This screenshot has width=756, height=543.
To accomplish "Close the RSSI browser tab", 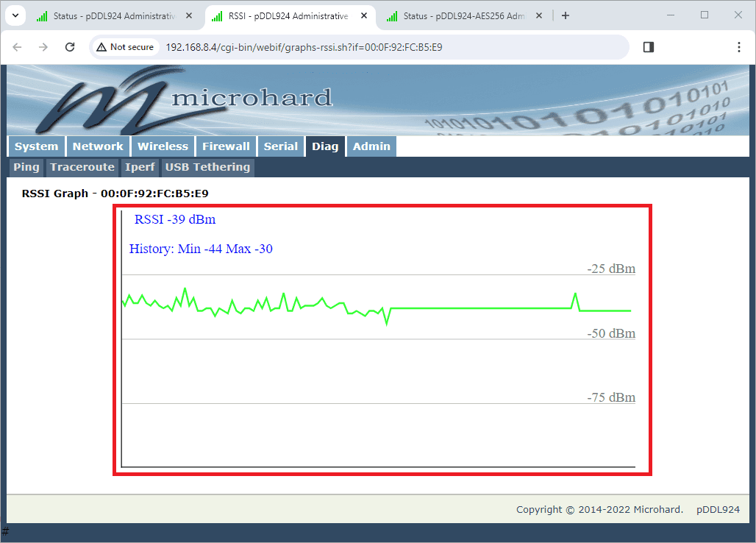I will pyautogui.click(x=363, y=15).
